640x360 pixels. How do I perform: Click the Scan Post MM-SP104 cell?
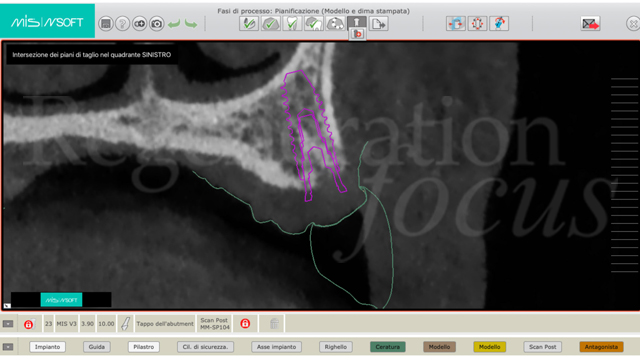214,324
